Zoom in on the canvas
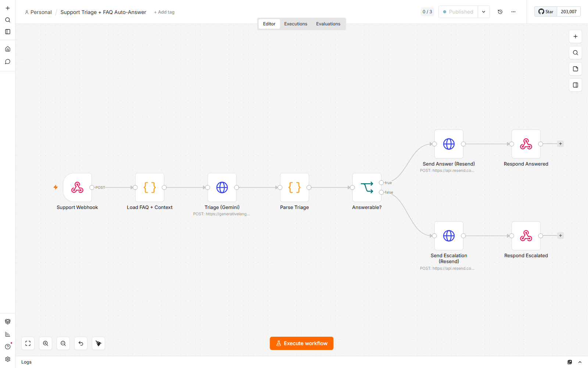 click(46, 343)
